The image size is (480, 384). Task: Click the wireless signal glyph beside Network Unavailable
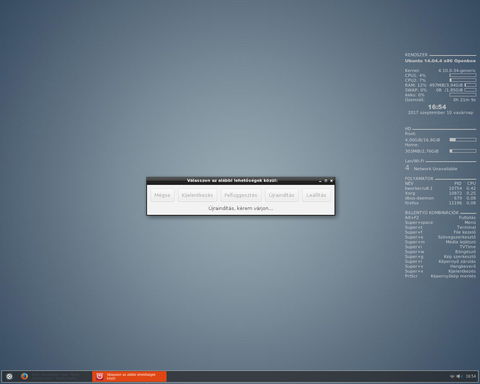pos(407,168)
